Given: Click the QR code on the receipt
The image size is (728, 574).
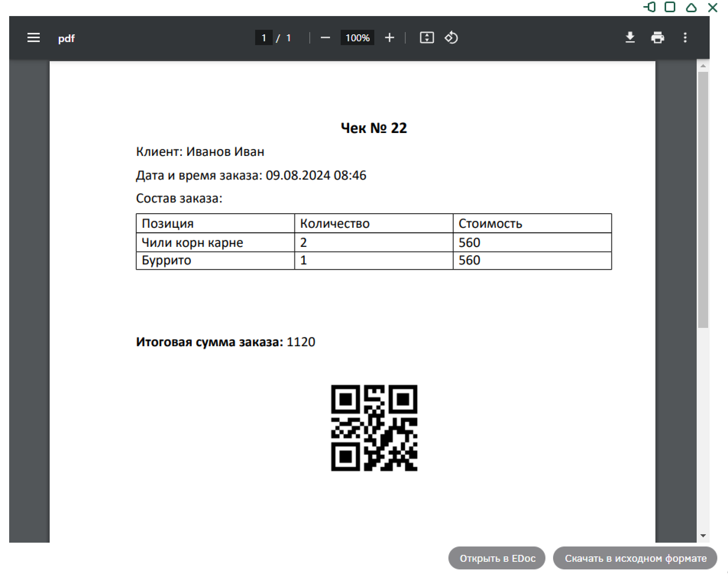Looking at the screenshot, I should click(374, 428).
